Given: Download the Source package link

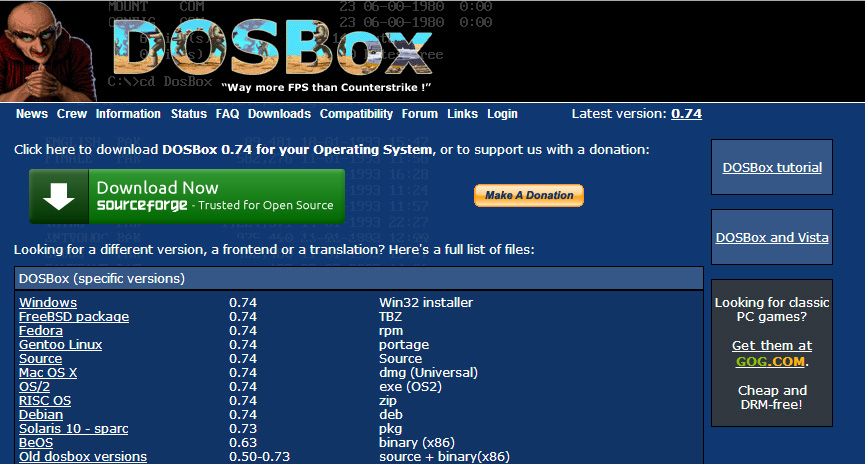Looking at the screenshot, I should click(40, 359).
